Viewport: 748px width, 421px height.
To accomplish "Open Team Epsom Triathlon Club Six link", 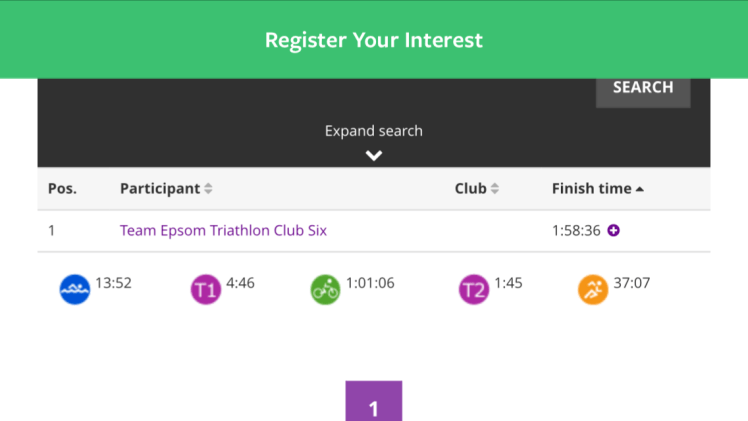I will point(223,230).
